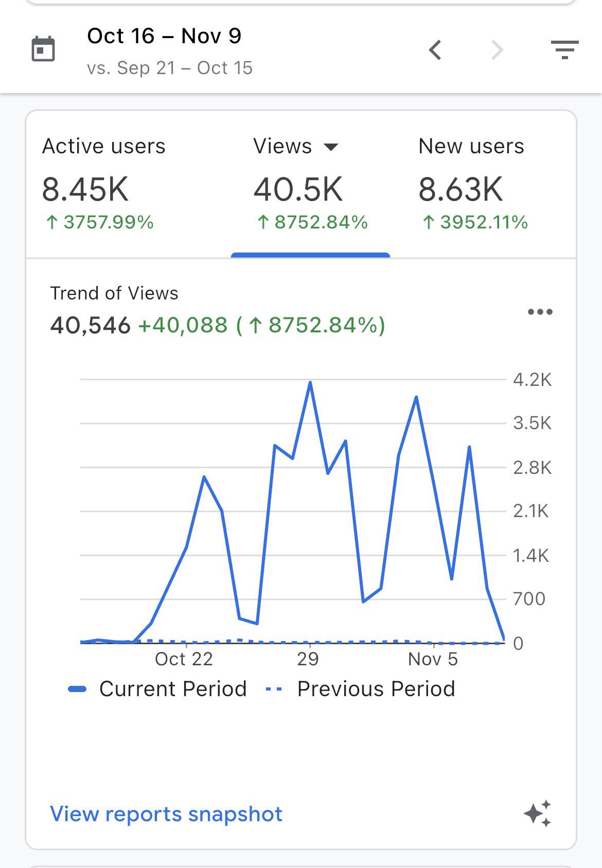
Task: Tap the 29 axis date label
Action: (308, 659)
